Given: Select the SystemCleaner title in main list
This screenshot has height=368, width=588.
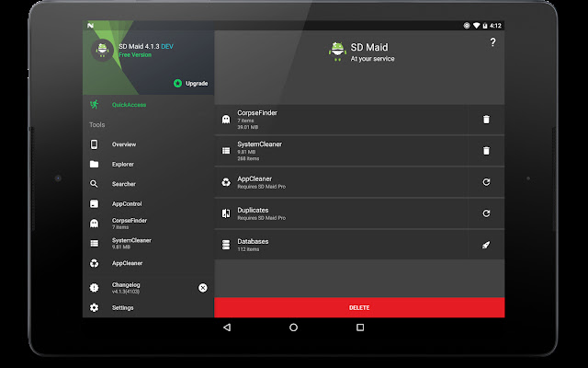Looking at the screenshot, I should pyautogui.click(x=259, y=144).
